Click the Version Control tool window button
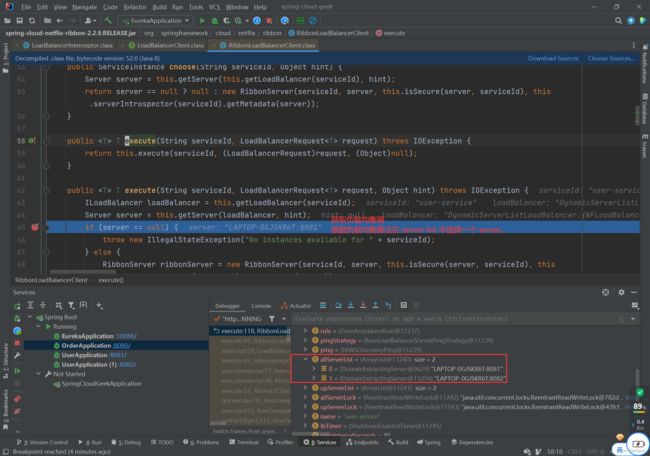Viewport: 650px width, 456px height. pos(42,442)
